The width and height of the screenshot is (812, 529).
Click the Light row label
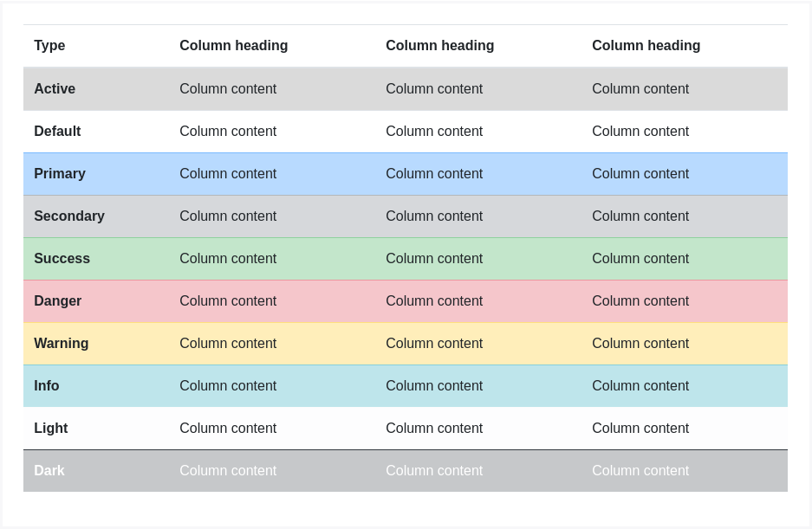point(51,429)
